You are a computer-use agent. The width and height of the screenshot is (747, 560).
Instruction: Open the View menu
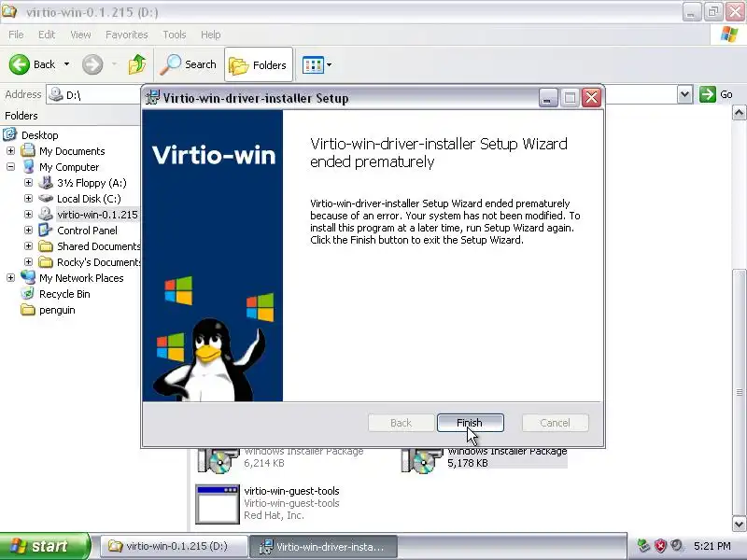[x=80, y=35]
